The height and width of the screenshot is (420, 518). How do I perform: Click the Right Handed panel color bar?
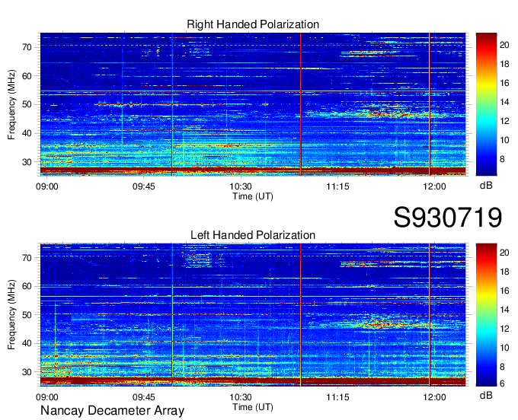coord(486,104)
